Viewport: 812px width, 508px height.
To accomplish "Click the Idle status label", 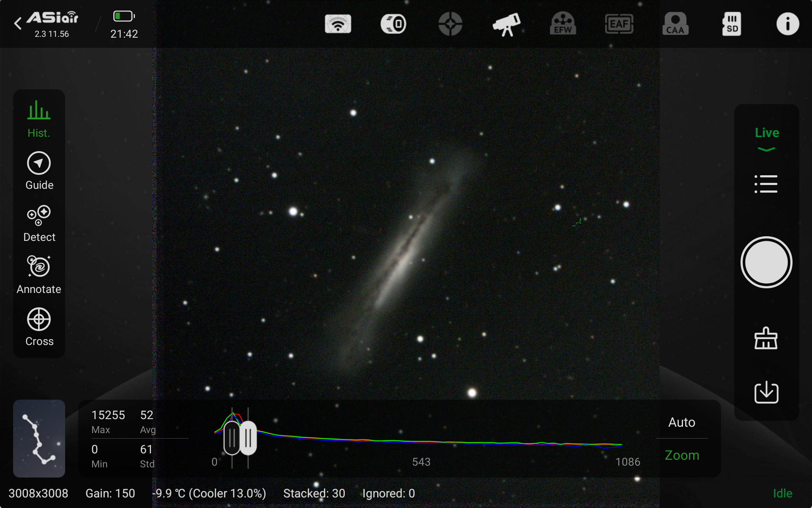I will (x=782, y=493).
